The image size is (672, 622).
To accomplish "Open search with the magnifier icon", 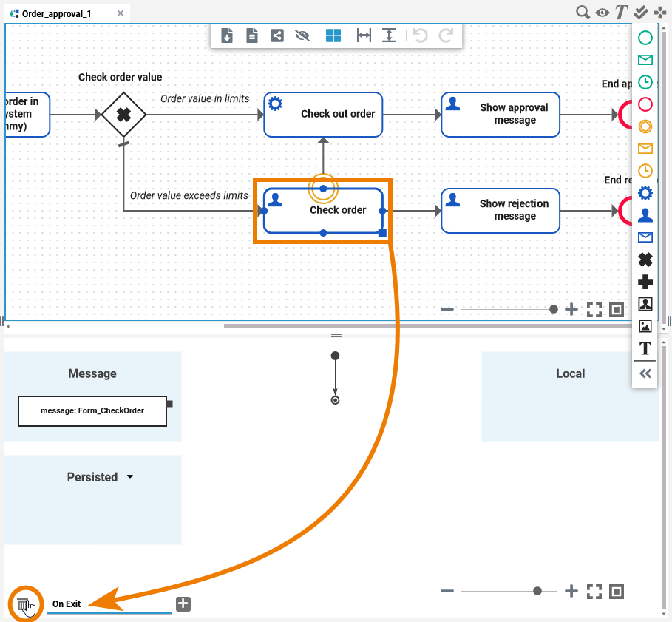I will coord(583,12).
